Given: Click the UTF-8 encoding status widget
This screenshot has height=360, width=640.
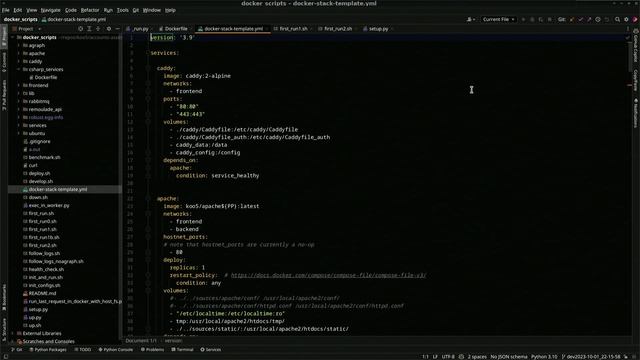Looking at the screenshot, I should (x=448, y=357).
